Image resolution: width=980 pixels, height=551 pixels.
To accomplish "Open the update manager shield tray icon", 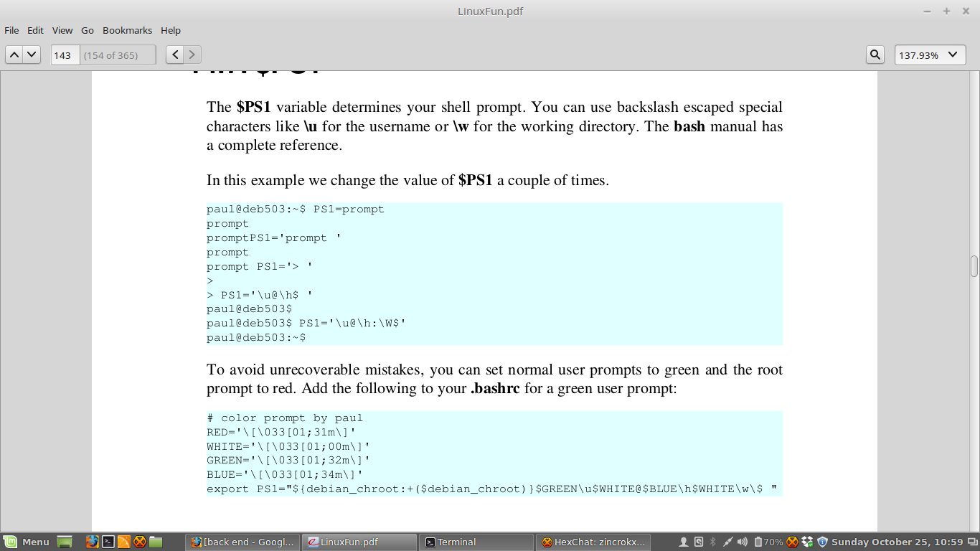I will (822, 542).
